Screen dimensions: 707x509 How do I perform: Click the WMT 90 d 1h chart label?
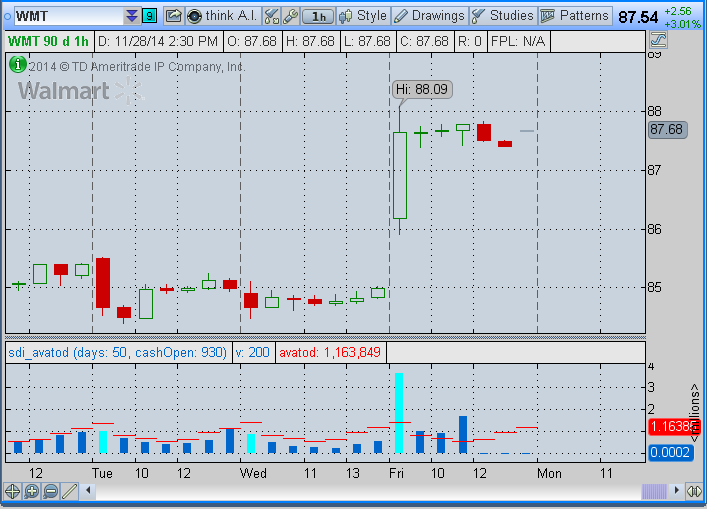pos(48,41)
